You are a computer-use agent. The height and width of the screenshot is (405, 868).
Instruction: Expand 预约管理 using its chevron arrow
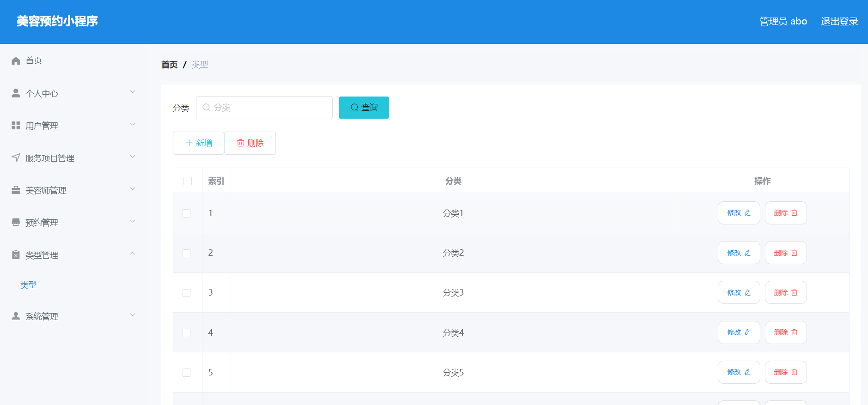133,221
